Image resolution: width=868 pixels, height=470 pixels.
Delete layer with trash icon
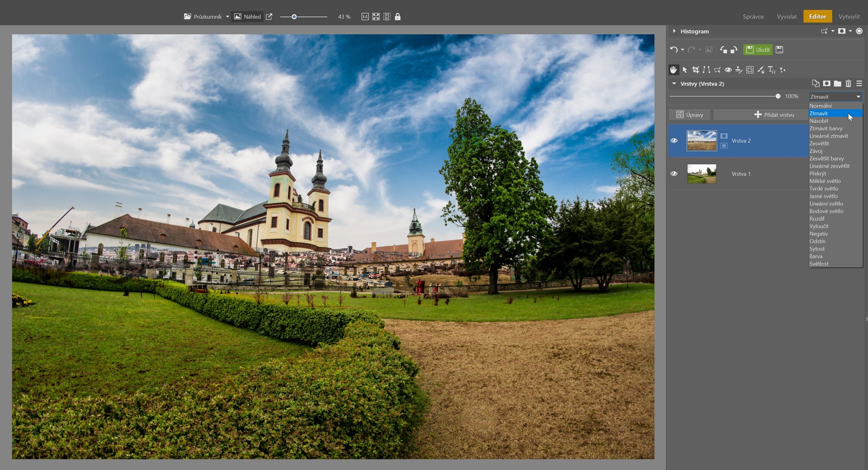point(848,83)
